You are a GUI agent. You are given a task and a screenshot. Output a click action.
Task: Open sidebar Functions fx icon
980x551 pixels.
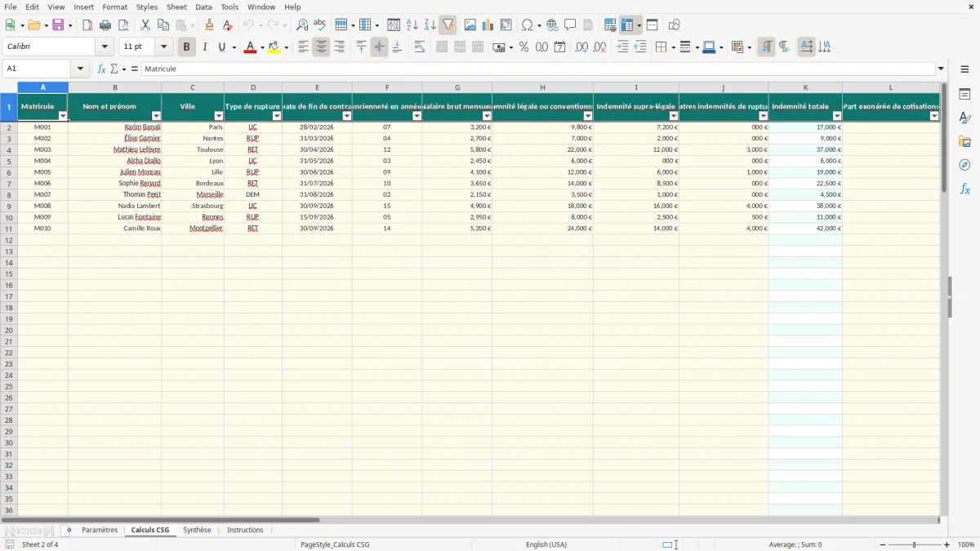point(964,189)
